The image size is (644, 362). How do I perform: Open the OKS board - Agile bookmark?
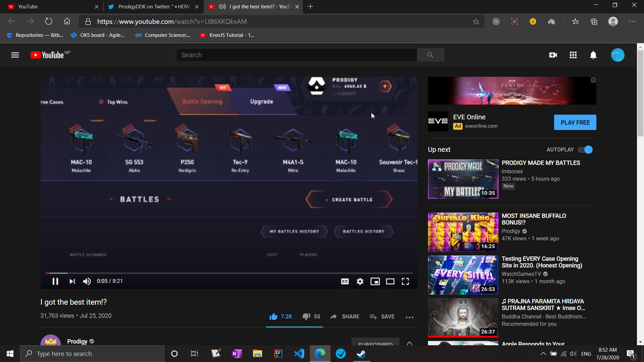(98, 35)
